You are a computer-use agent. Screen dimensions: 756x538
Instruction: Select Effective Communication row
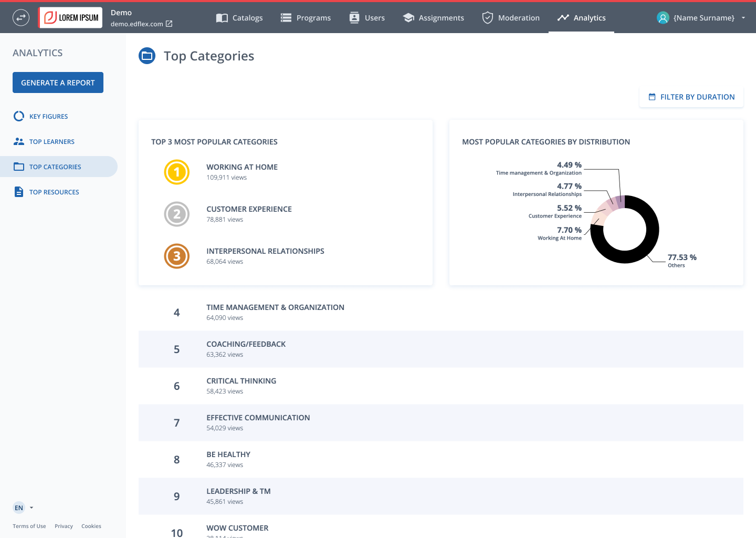(441, 423)
